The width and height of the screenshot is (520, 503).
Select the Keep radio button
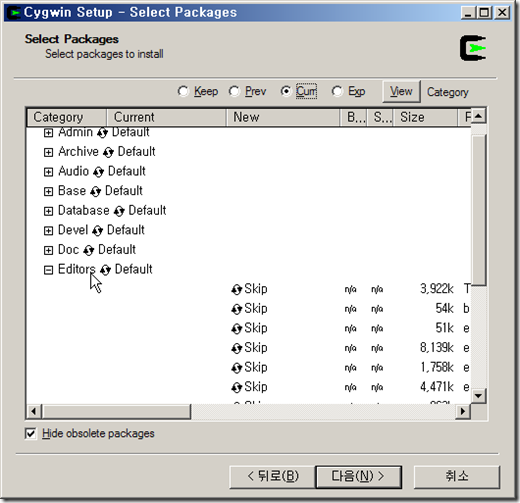pyautogui.click(x=183, y=91)
